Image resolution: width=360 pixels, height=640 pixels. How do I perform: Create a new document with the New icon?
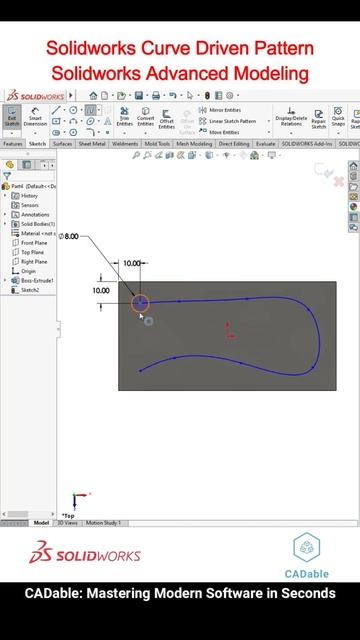click(104, 96)
